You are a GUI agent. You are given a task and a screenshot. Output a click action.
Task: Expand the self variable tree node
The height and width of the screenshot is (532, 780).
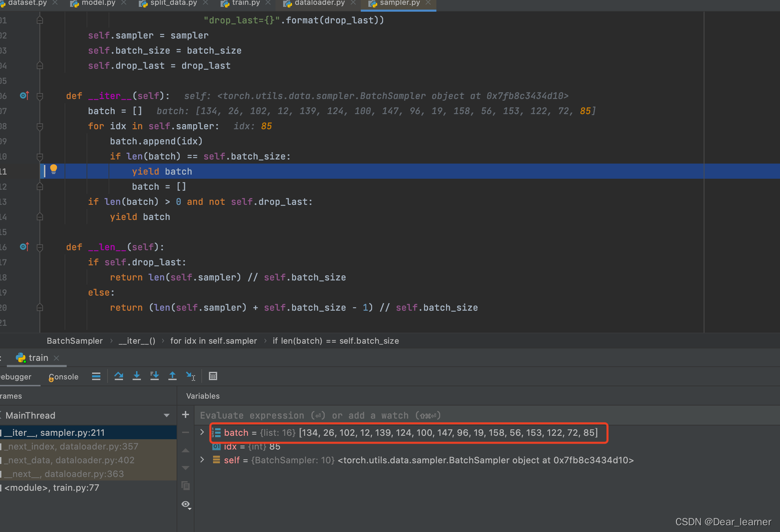tap(202, 460)
